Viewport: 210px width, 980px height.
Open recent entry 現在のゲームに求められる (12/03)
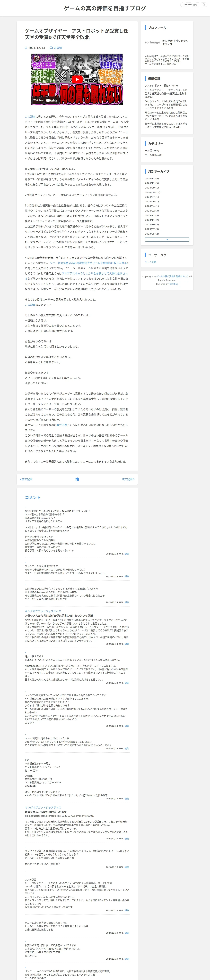point(166,116)
